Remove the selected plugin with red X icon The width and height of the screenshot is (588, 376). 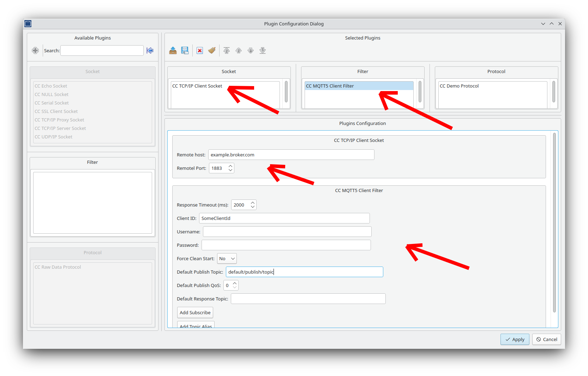click(x=200, y=50)
